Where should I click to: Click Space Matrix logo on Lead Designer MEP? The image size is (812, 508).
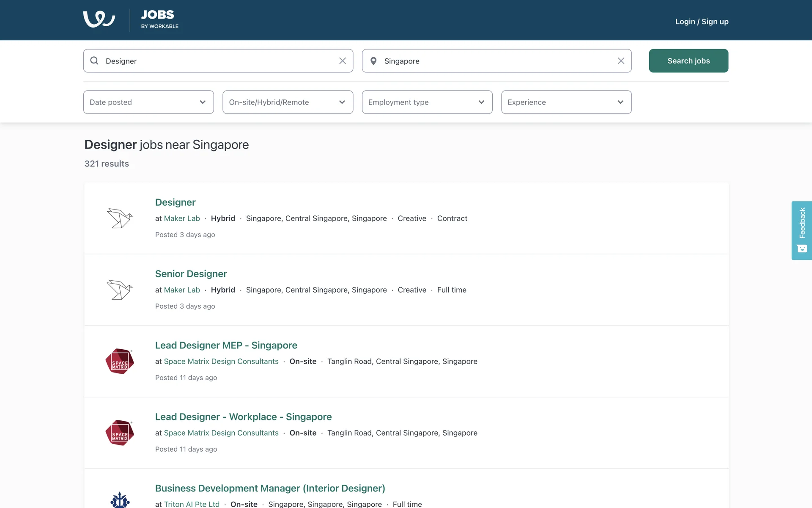pos(120,361)
